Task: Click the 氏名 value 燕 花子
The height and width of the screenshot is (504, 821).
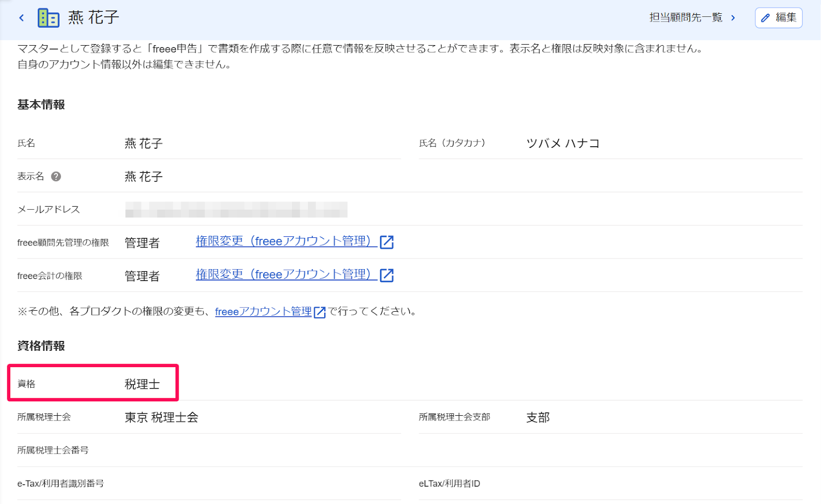Action: pyautogui.click(x=144, y=144)
